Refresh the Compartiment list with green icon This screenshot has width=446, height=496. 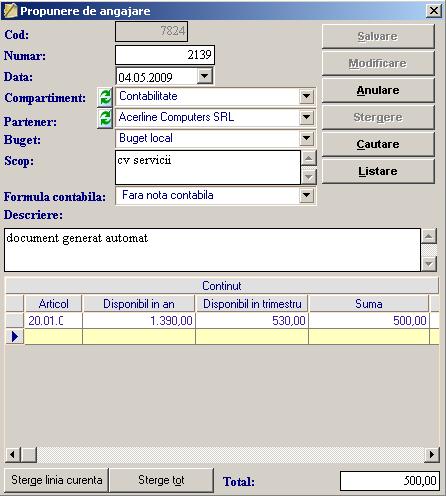105,97
